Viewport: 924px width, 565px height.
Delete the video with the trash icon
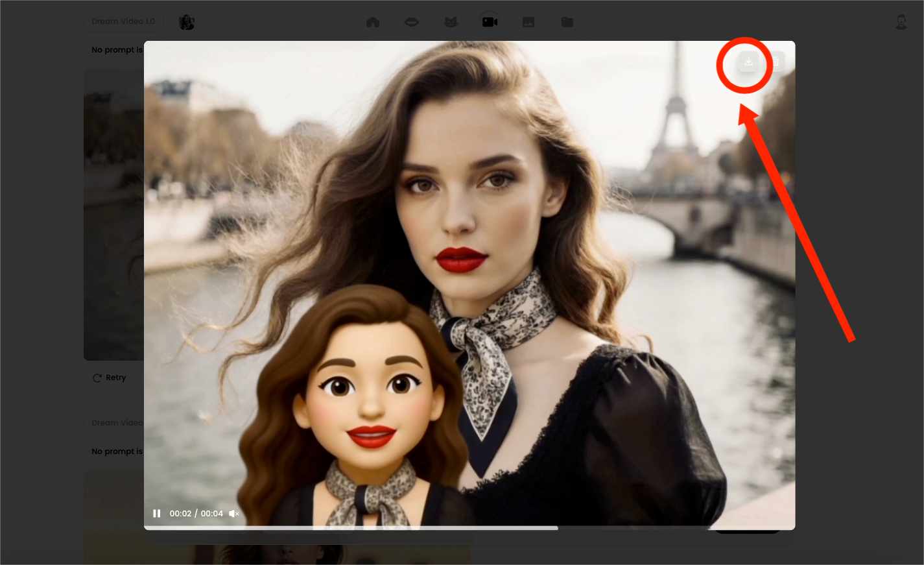click(x=775, y=62)
